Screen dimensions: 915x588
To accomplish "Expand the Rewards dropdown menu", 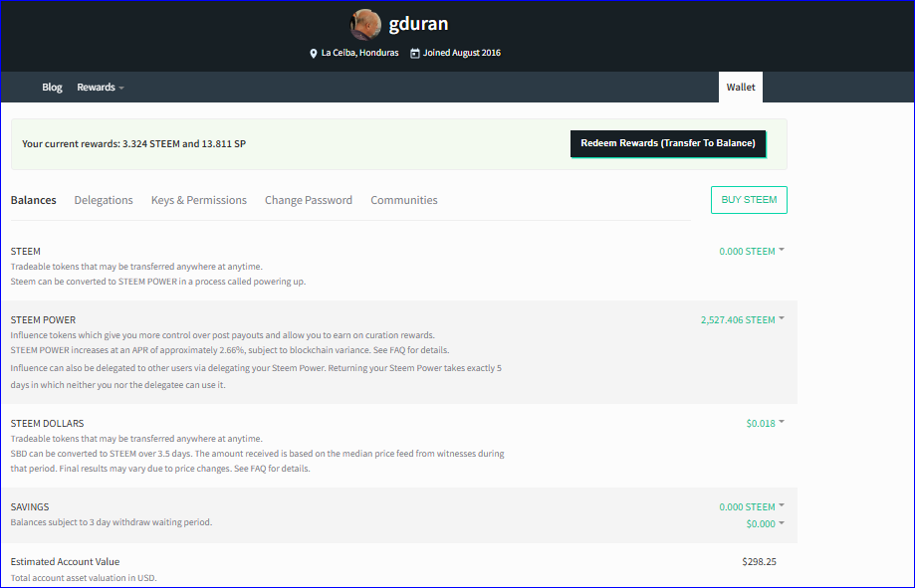I will pyautogui.click(x=101, y=87).
